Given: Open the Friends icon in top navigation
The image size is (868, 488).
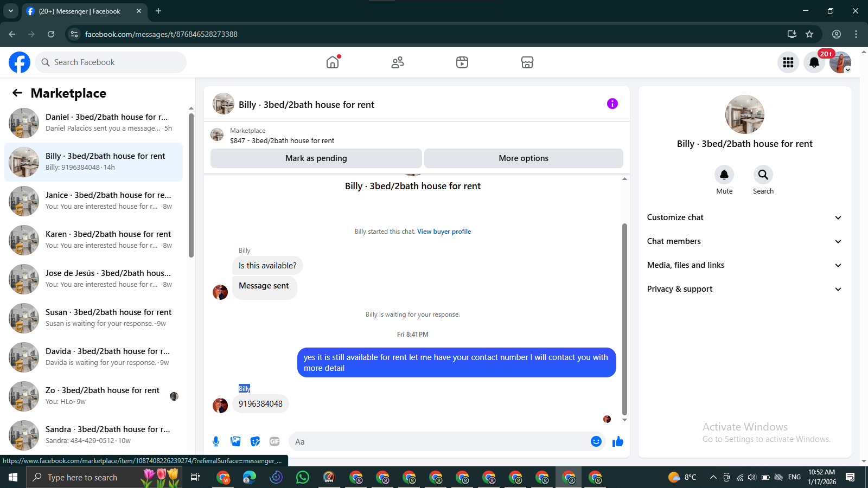Looking at the screenshot, I should click(398, 62).
